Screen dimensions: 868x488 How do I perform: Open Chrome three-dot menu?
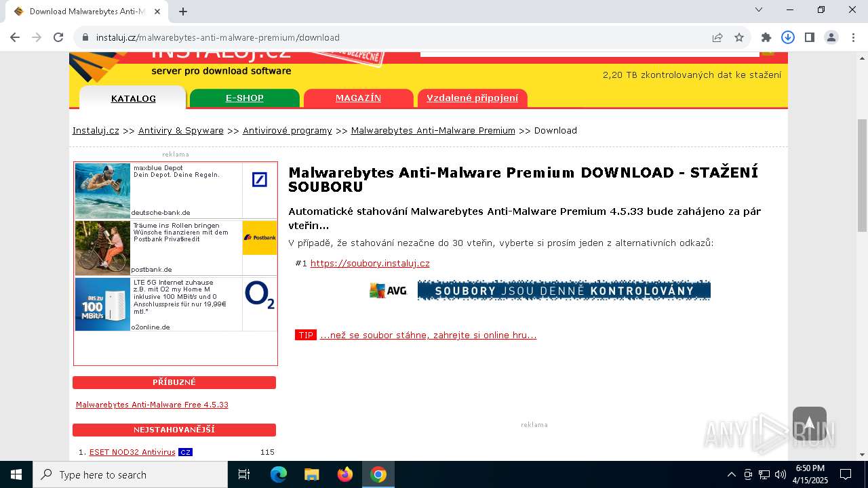(x=853, y=37)
